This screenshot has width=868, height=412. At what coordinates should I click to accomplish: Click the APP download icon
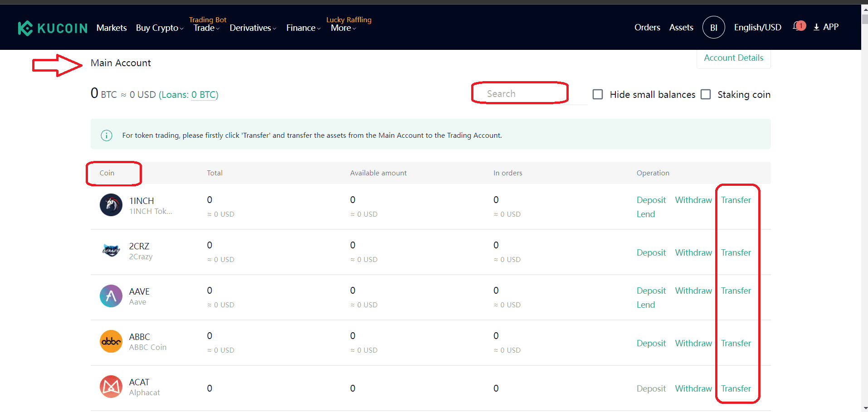tap(816, 27)
